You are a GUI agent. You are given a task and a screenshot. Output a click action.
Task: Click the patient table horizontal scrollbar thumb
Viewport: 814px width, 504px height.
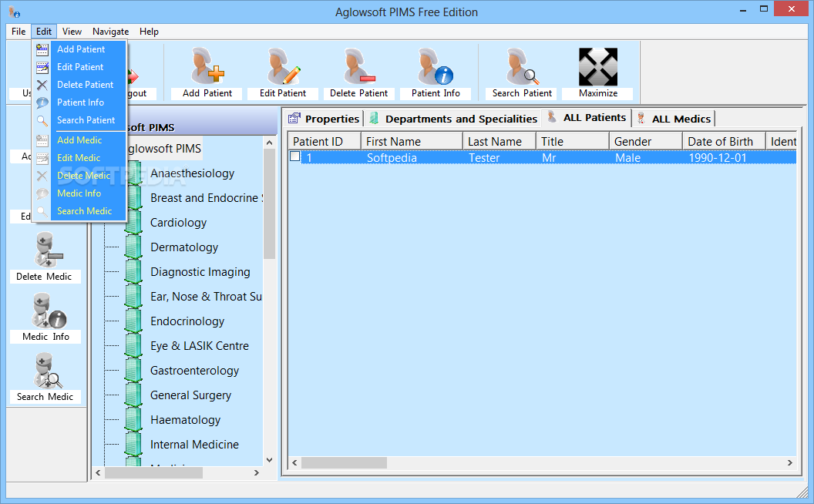(344, 462)
